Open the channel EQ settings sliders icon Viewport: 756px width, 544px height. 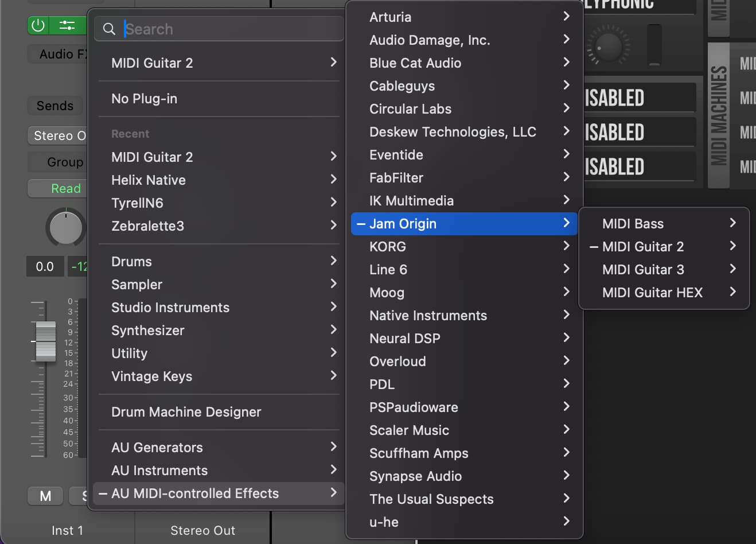67,25
